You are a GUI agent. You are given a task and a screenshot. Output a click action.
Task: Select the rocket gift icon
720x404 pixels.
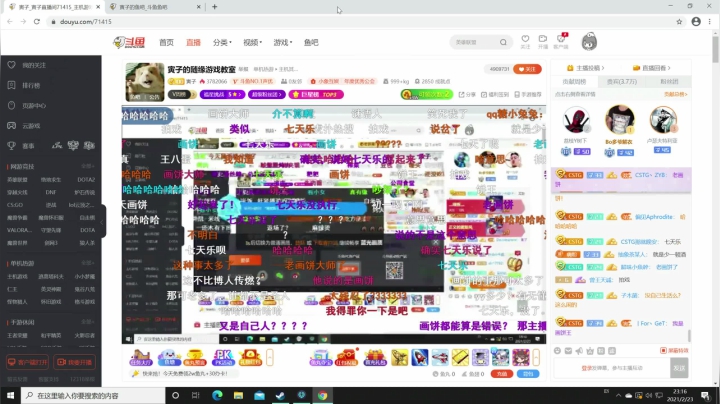click(420, 357)
